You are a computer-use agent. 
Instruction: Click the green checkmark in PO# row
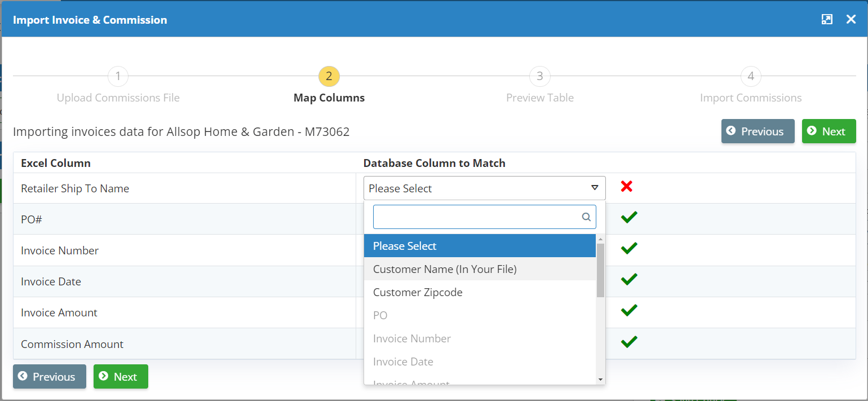628,217
